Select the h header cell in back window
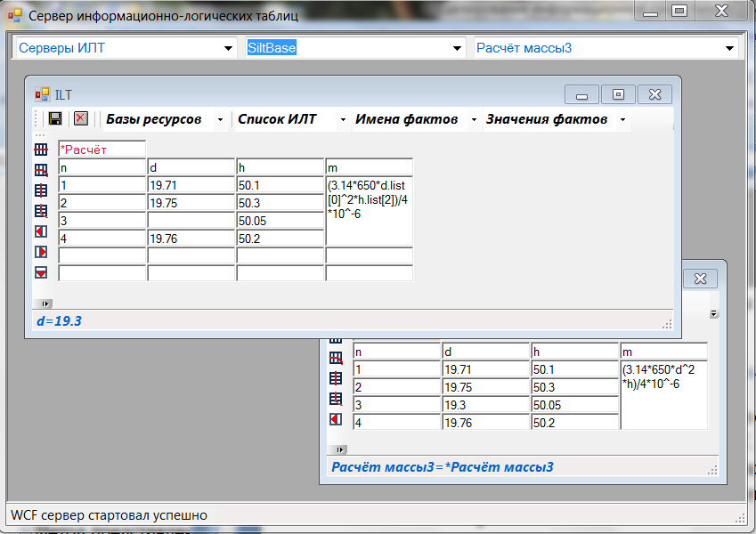756x534 pixels. (x=575, y=352)
